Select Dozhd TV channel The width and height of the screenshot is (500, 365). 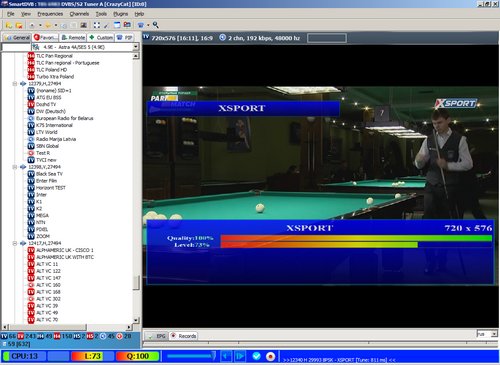[x=46, y=104]
